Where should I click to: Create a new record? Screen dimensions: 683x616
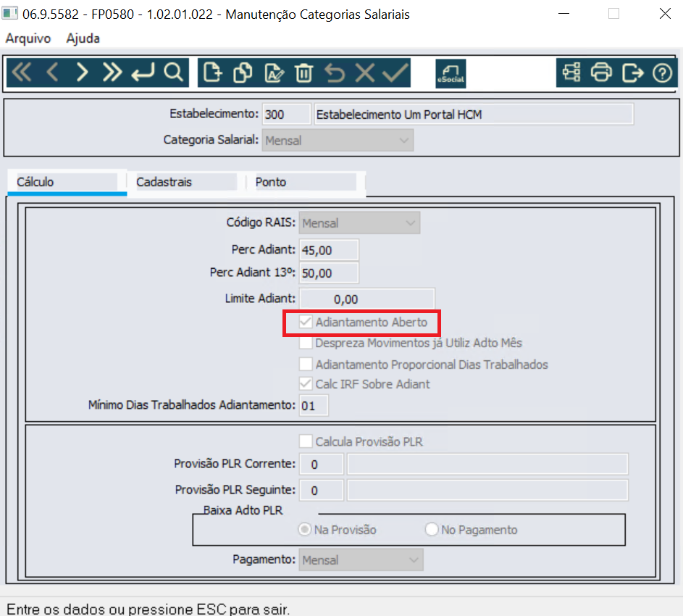[212, 72]
